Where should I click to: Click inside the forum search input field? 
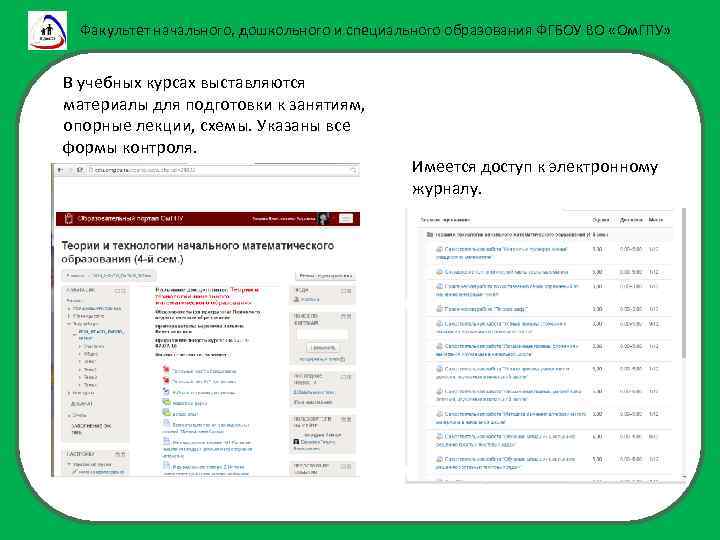(322, 335)
